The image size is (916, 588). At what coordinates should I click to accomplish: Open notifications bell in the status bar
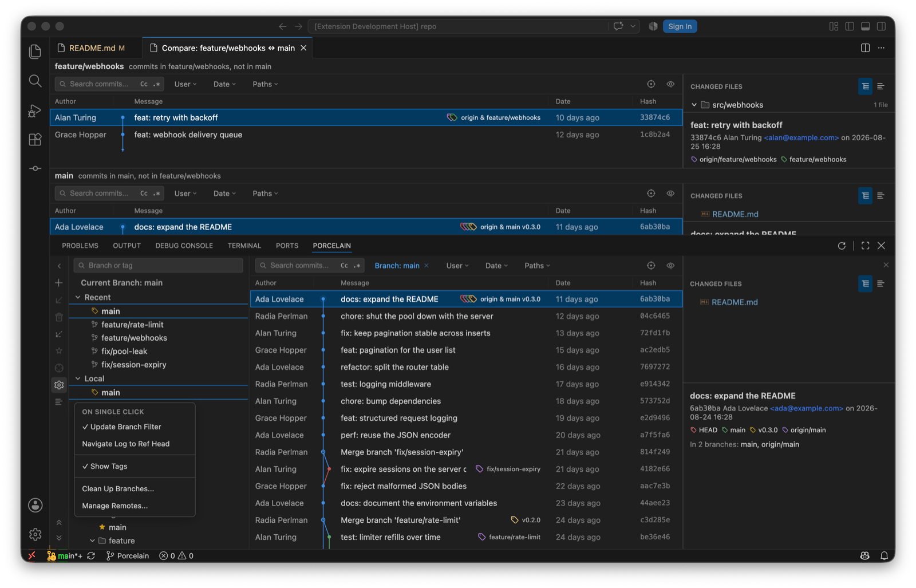884,556
